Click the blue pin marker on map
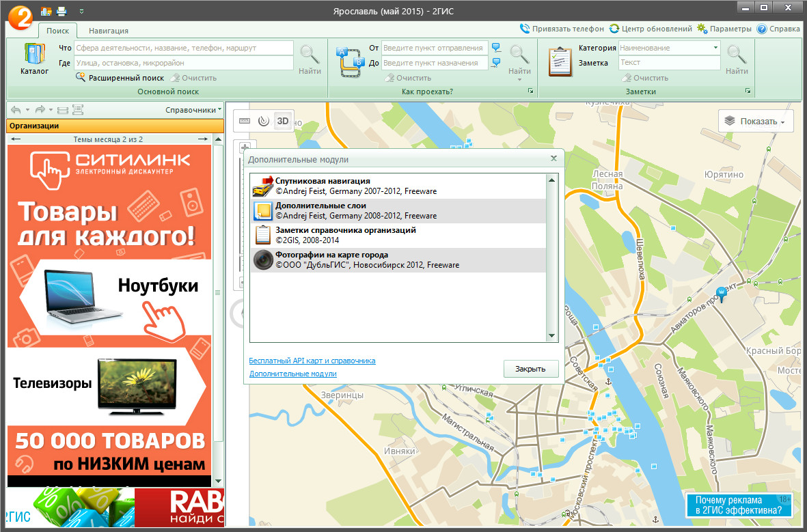This screenshot has height=532, width=807. 720,294
